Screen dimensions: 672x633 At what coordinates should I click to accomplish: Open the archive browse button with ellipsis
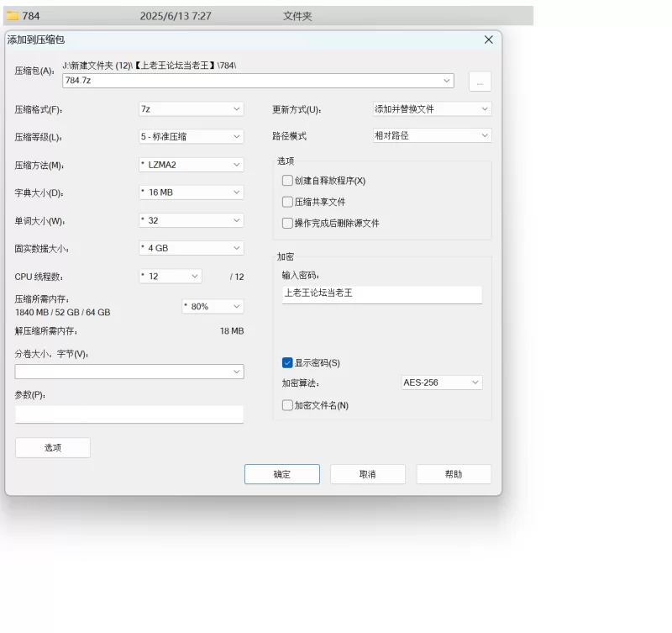point(480,81)
